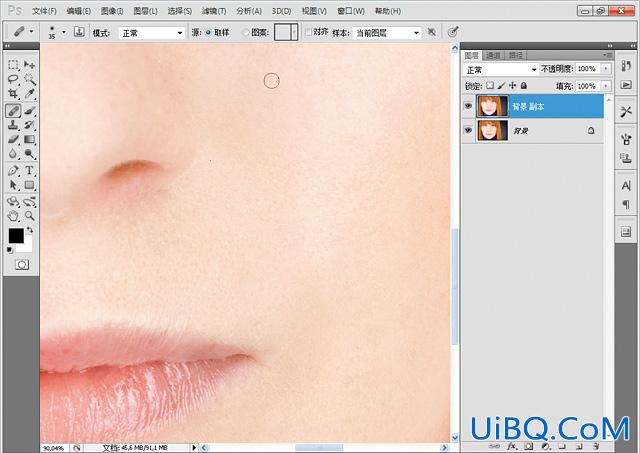Open the Actions panel icon in dock
This screenshot has height=453, width=640.
point(626,84)
